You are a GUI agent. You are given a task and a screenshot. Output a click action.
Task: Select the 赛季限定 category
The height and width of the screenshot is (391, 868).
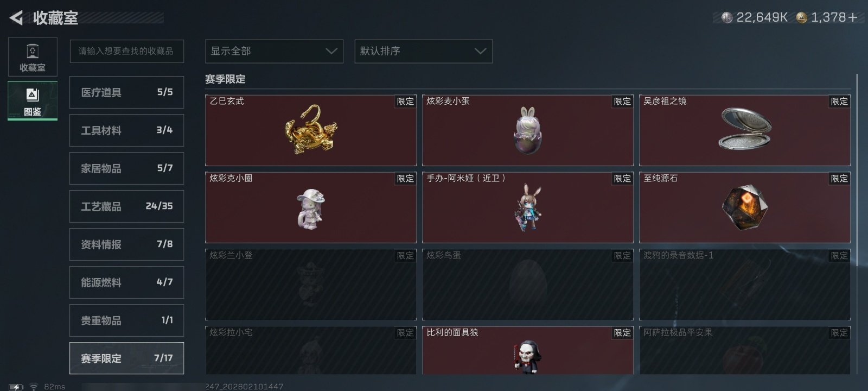pyautogui.click(x=126, y=358)
